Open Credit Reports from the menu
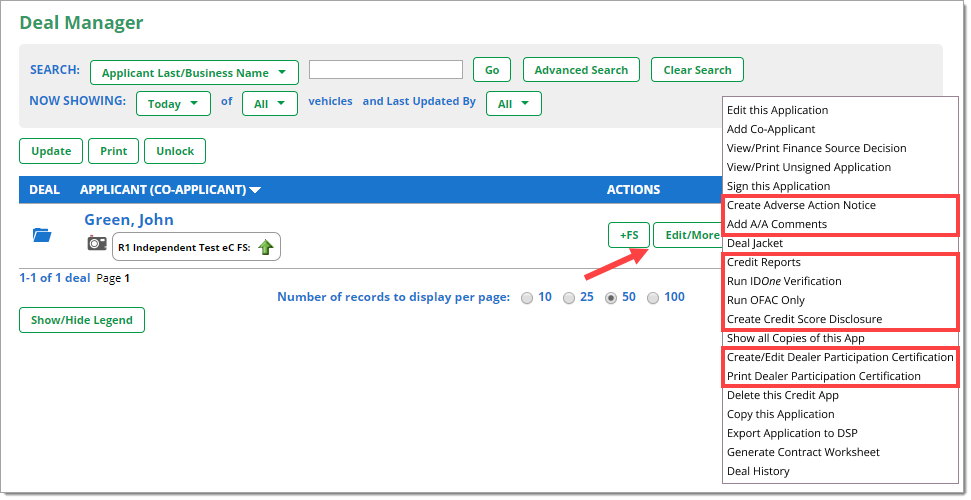 [763, 262]
